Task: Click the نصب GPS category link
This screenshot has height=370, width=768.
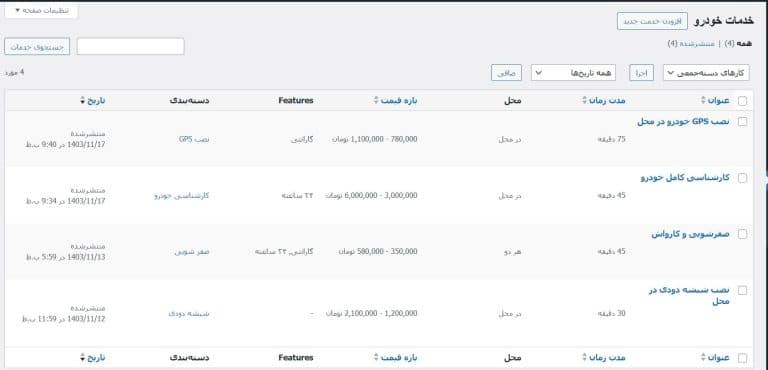Action: point(194,139)
